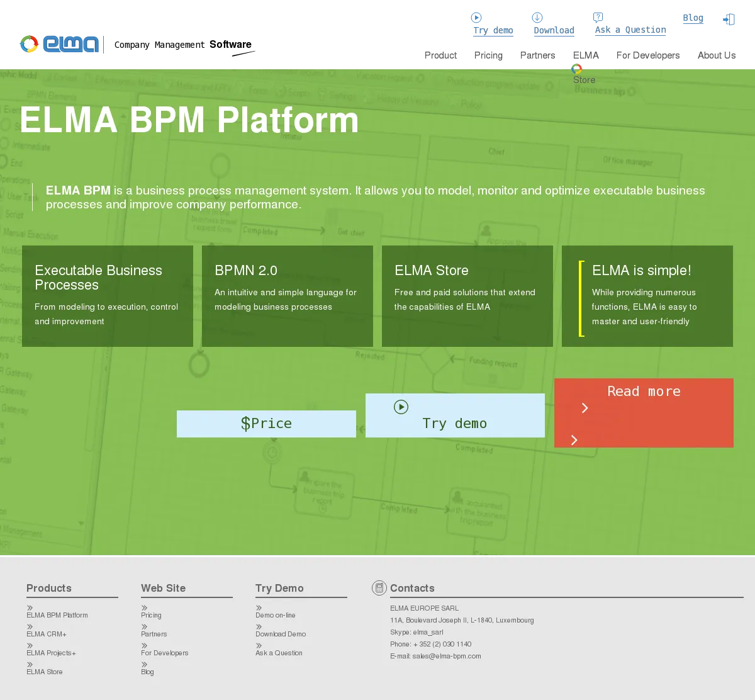The height and width of the screenshot is (700, 755).
Task: Click the double chevron above Demo on-line
Action: (x=259, y=608)
